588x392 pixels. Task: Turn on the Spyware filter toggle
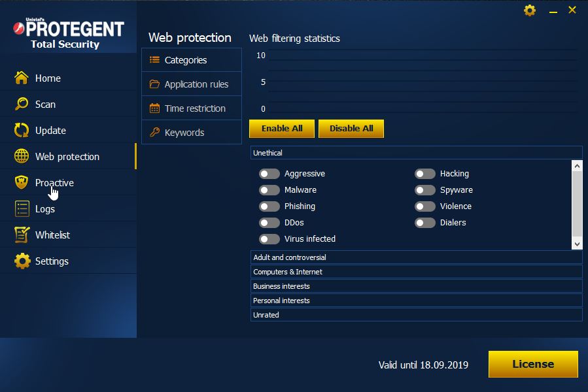coord(424,190)
